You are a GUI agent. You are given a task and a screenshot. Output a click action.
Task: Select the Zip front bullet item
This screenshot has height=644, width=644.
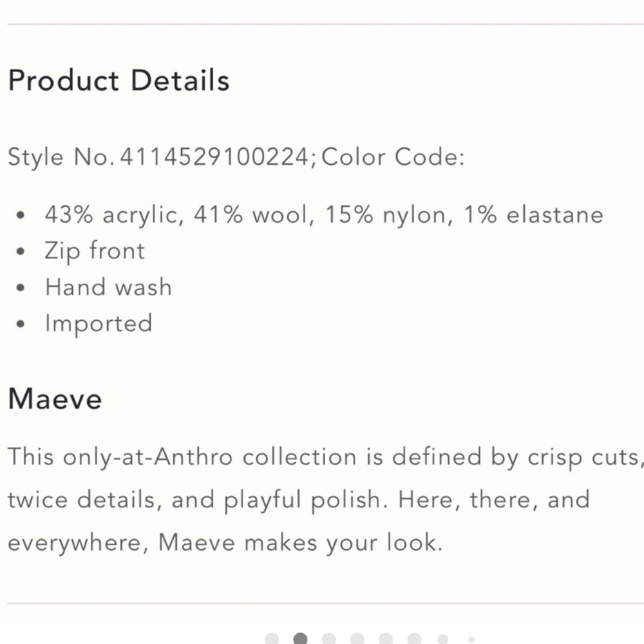pos(95,251)
